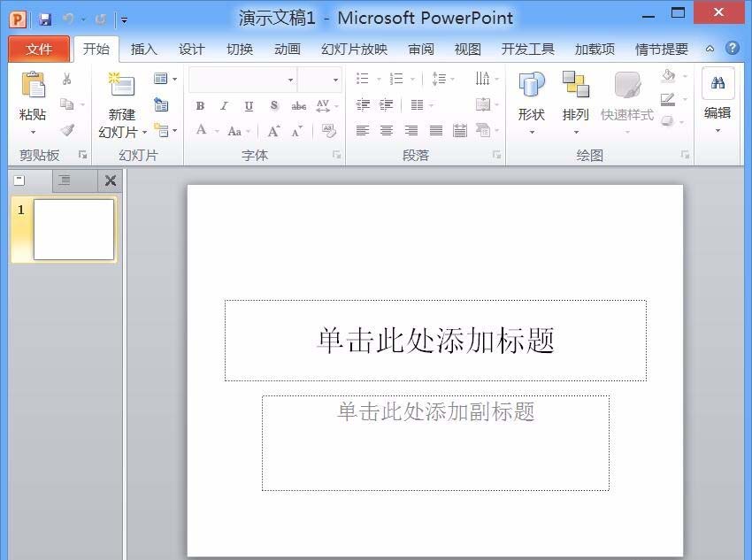Select the Format Painter tool
This screenshot has height=560, width=752.
pos(66,130)
